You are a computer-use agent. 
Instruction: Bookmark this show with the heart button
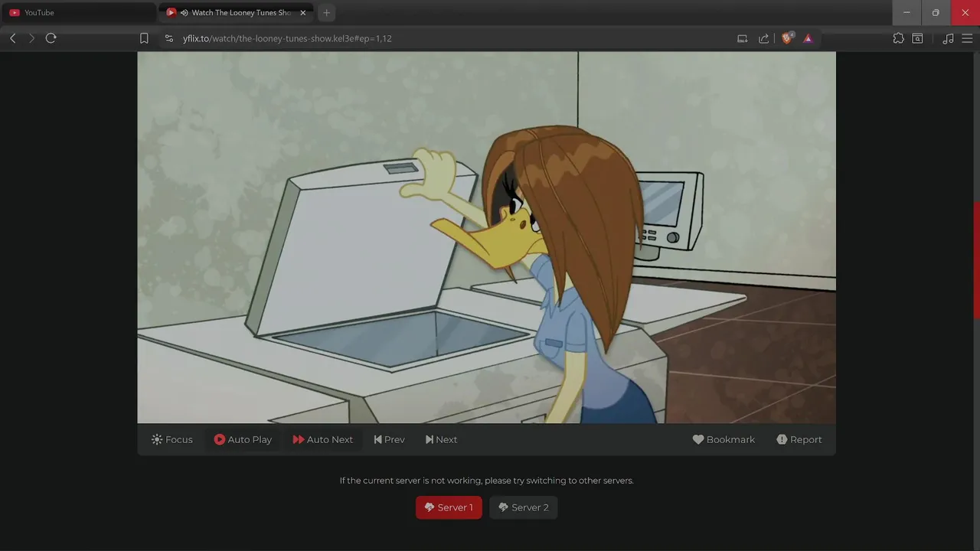724,439
